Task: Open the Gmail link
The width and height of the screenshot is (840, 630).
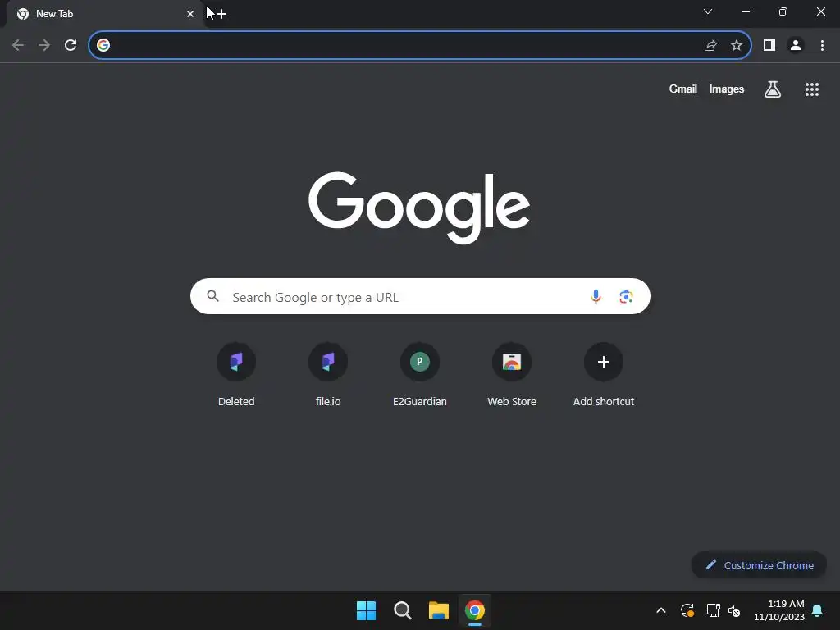Action: [x=683, y=89]
